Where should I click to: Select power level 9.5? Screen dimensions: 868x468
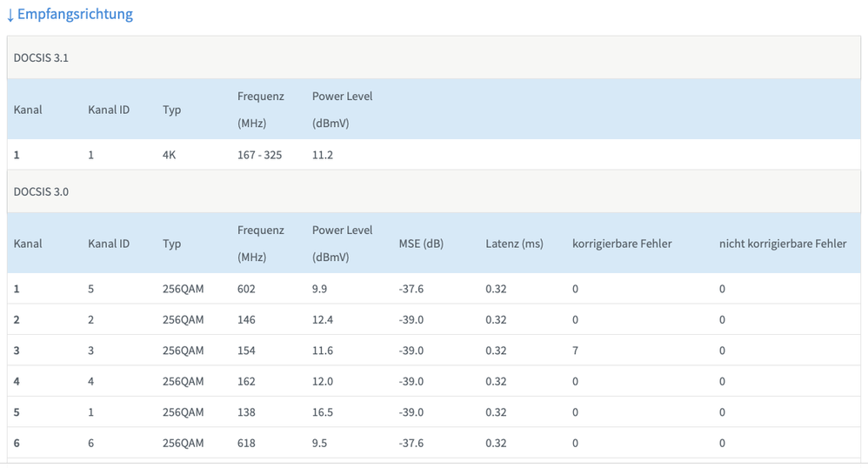[319, 443]
